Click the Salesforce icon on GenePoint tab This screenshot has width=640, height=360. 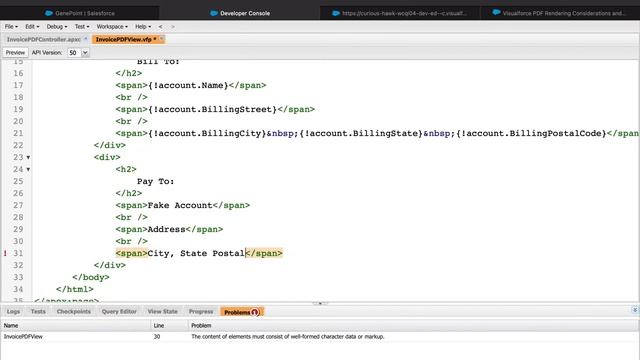tap(49, 13)
